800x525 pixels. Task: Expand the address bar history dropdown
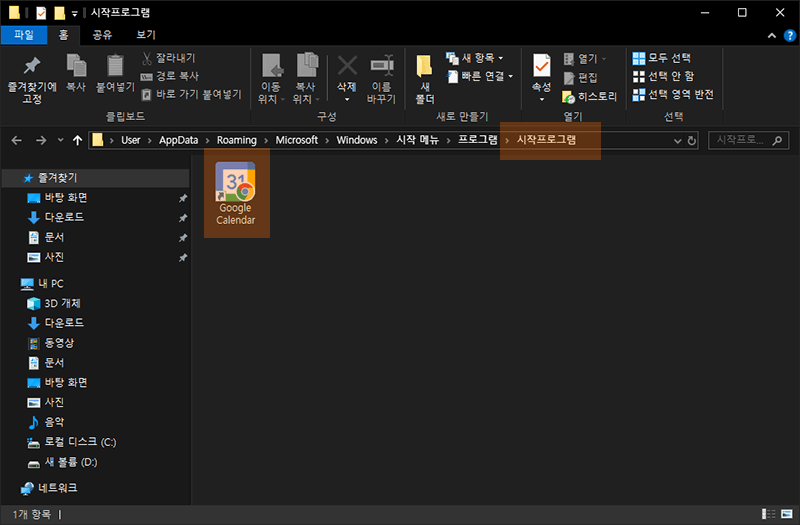[678, 141]
